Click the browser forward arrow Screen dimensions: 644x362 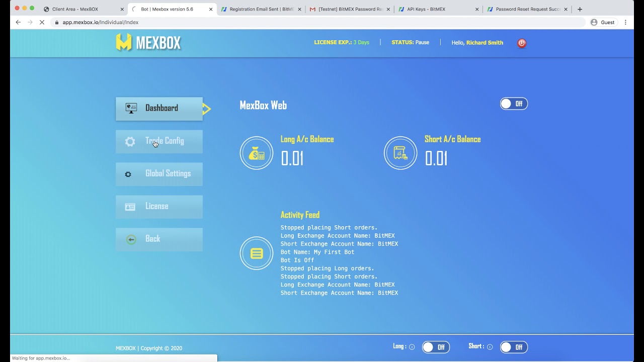pyautogui.click(x=31, y=22)
